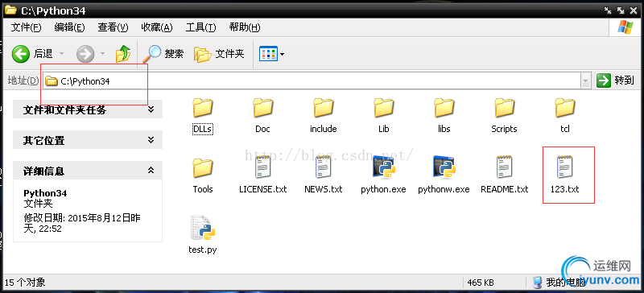Open the Back history dropdown arrow

(61, 54)
